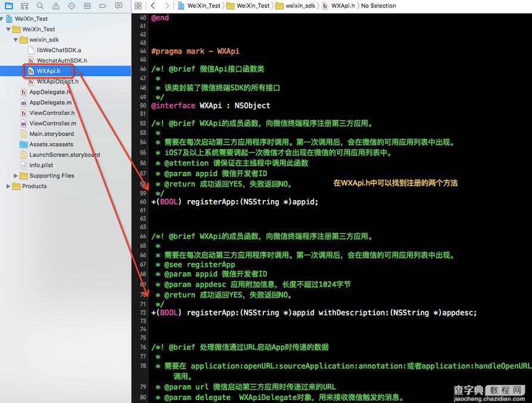Screen dimensions: 532x403
Task: Open the Breakpoint navigator icon
Action: pyautogui.click(x=103, y=5)
